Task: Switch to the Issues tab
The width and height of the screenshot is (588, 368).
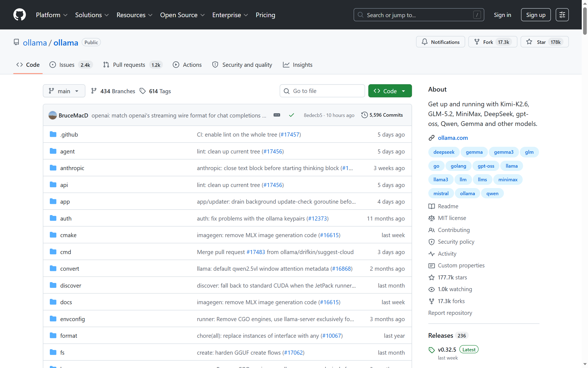Action: click(x=71, y=65)
